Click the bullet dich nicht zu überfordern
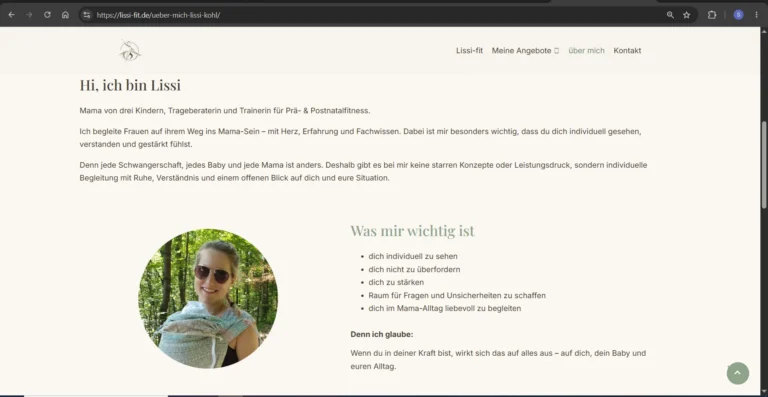This screenshot has height=397, width=768. (414, 269)
